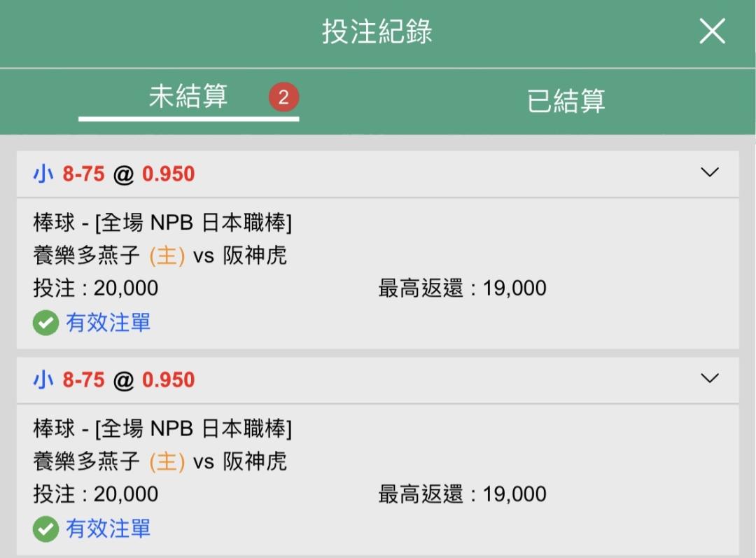Click the first 養樂多燕子 vs 阪神虎 matchup
The height and width of the screenshot is (558, 756).
tap(160, 255)
